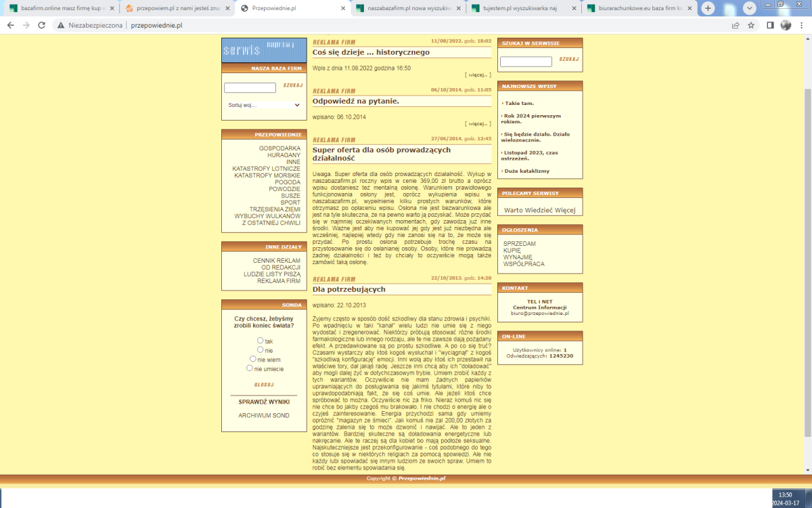The width and height of the screenshot is (812, 508).
Task: Open the Chrome three-dot menu
Action: (x=802, y=25)
